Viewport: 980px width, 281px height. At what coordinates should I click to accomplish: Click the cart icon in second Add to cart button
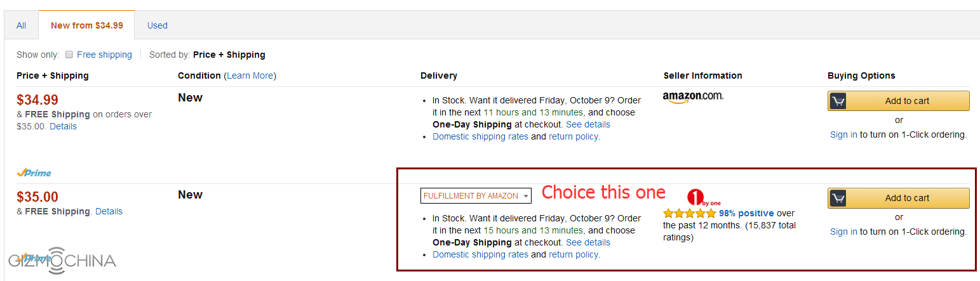click(x=838, y=198)
